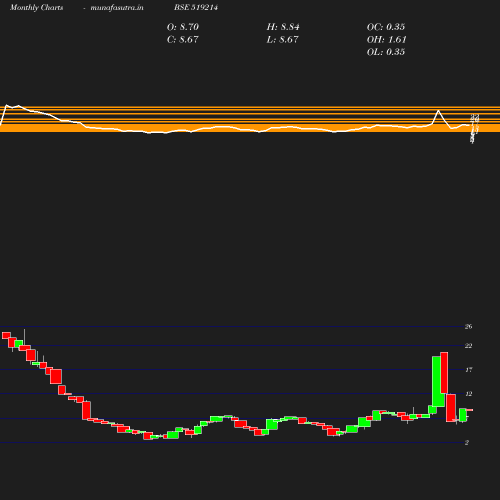The image size is (500, 500).
Task: Click the tall red candle touching the 22 line
Action: click(444, 373)
